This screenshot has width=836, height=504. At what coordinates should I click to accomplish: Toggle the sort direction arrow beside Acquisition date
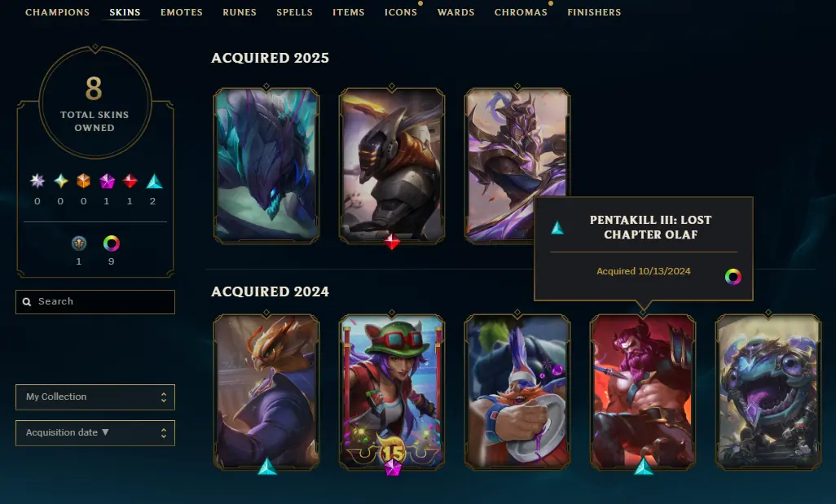[x=105, y=432]
